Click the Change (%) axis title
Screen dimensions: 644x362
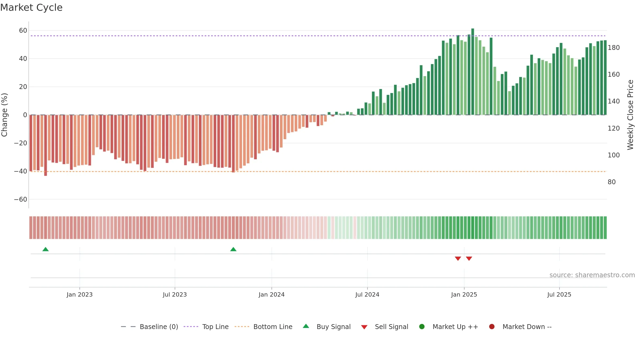pos(4,115)
